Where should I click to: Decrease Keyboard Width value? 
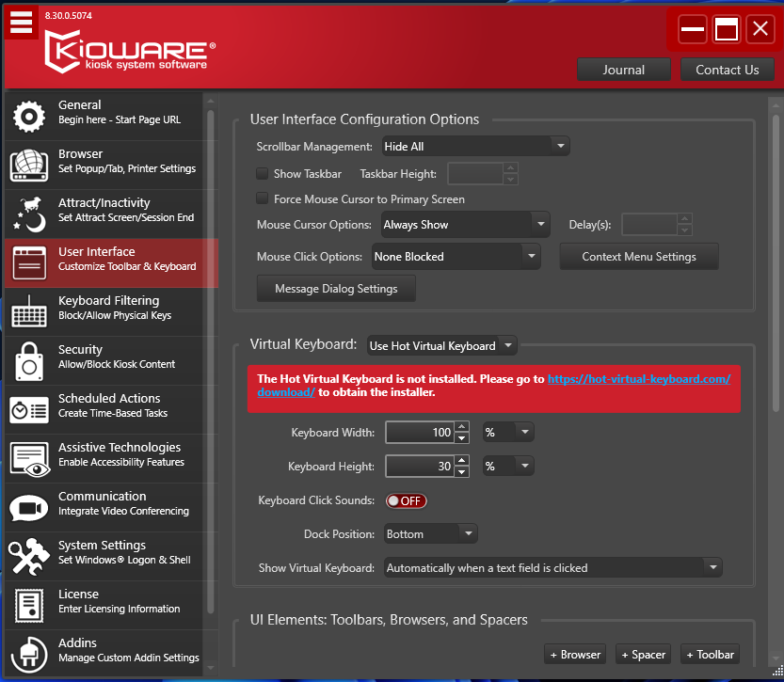pos(462,438)
